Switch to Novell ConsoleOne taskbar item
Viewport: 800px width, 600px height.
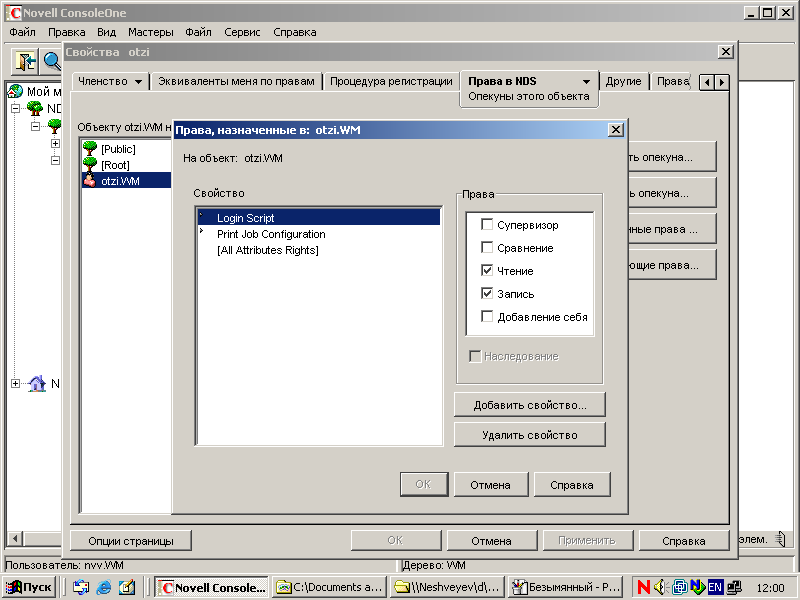pyautogui.click(x=211, y=587)
